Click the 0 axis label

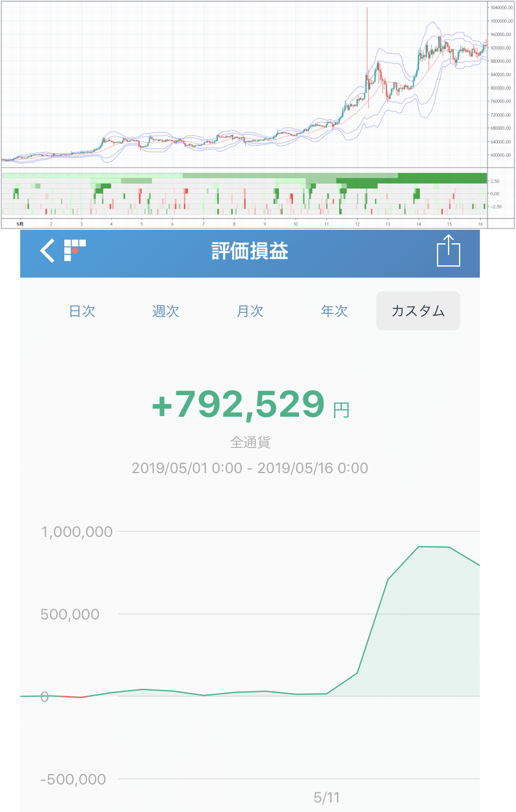[x=44, y=697]
